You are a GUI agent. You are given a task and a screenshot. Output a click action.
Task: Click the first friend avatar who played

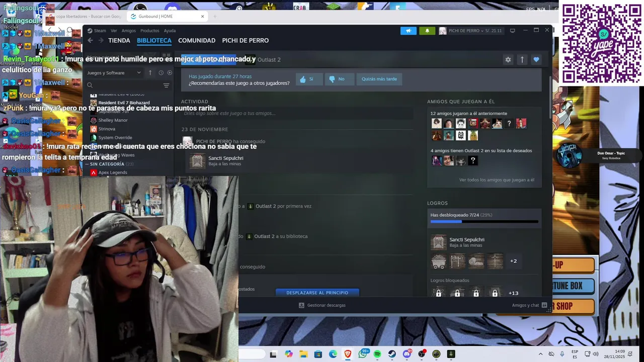coord(436,123)
